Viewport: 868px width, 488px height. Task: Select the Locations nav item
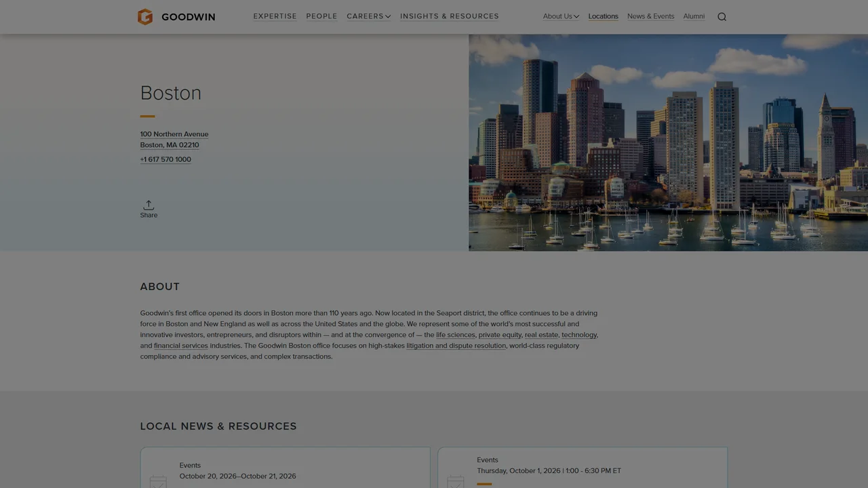(x=603, y=16)
